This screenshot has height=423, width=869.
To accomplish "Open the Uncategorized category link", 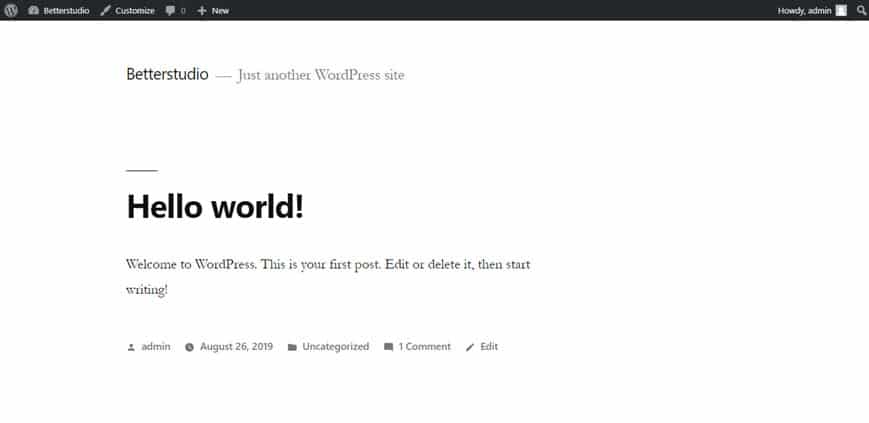I will (x=336, y=347).
